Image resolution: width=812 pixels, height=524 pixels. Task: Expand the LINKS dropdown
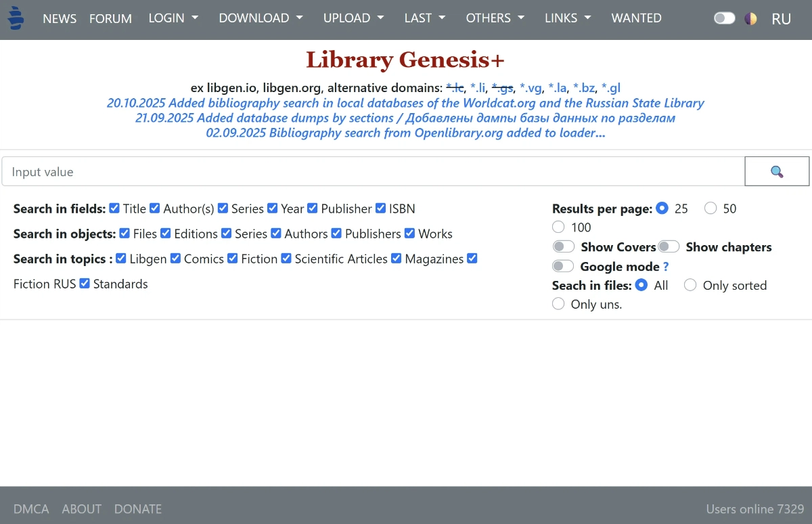point(568,18)
